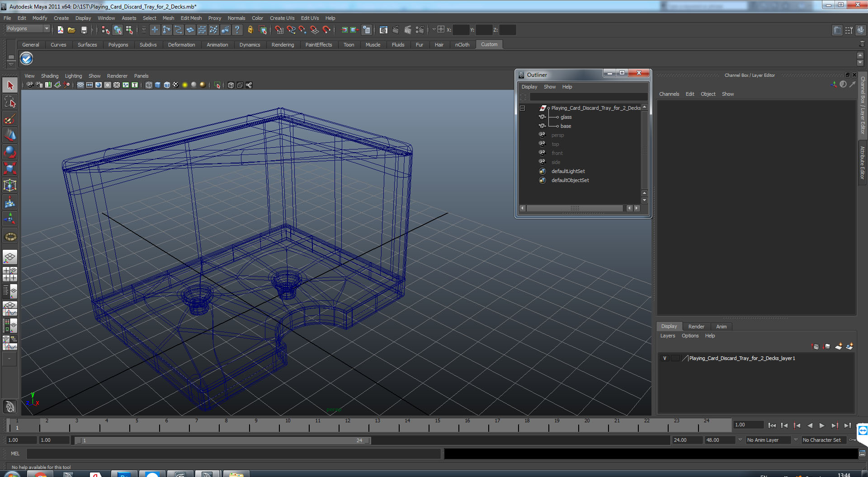Screen dimensions: 868x477
Task: Click the MEL command type label
Action: click(x=15, y=454)
